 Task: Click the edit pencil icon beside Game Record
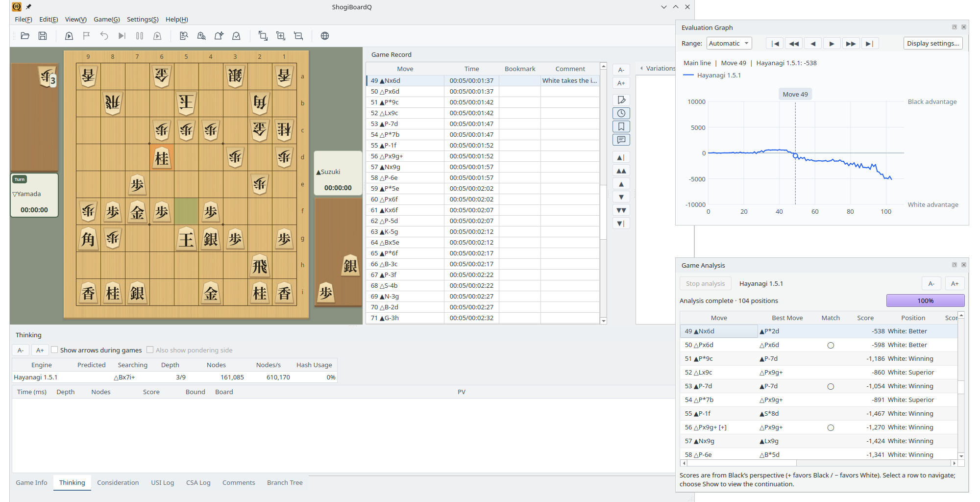click(621, 100)
